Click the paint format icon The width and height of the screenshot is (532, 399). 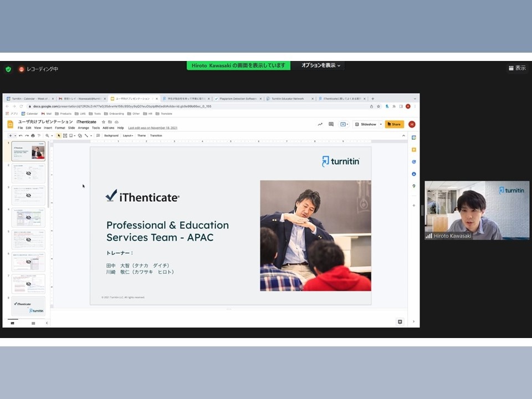click(x=39, y=136)
